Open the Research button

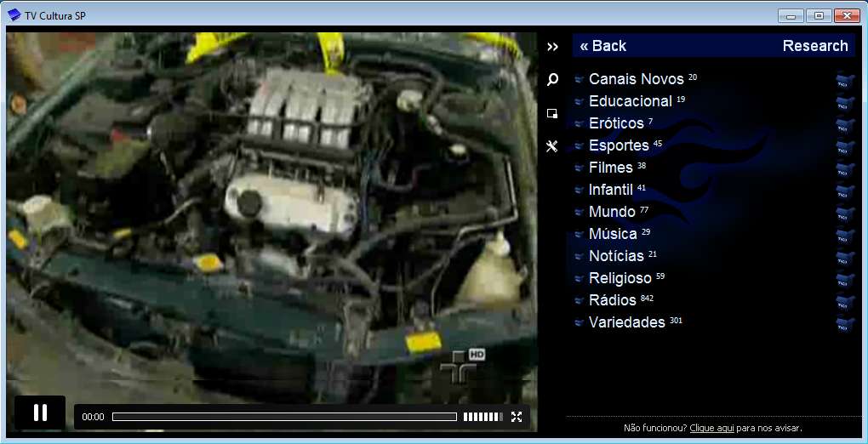(815, 46)
